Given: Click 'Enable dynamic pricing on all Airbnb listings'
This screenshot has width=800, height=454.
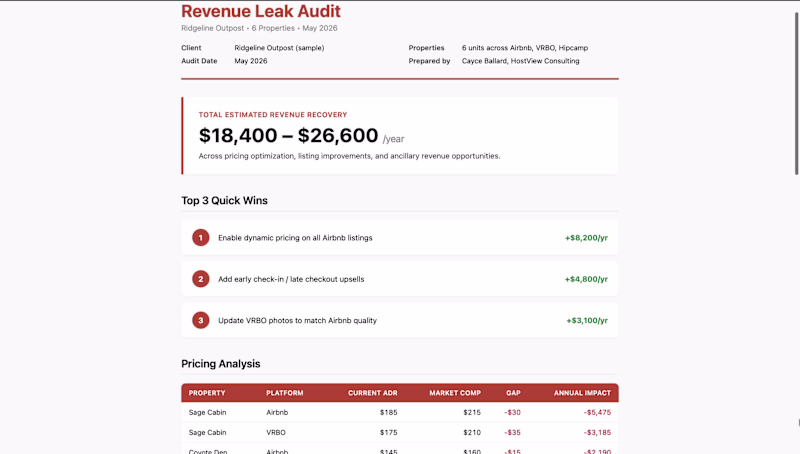Looking at the screenshot, I should click(295, 238).
